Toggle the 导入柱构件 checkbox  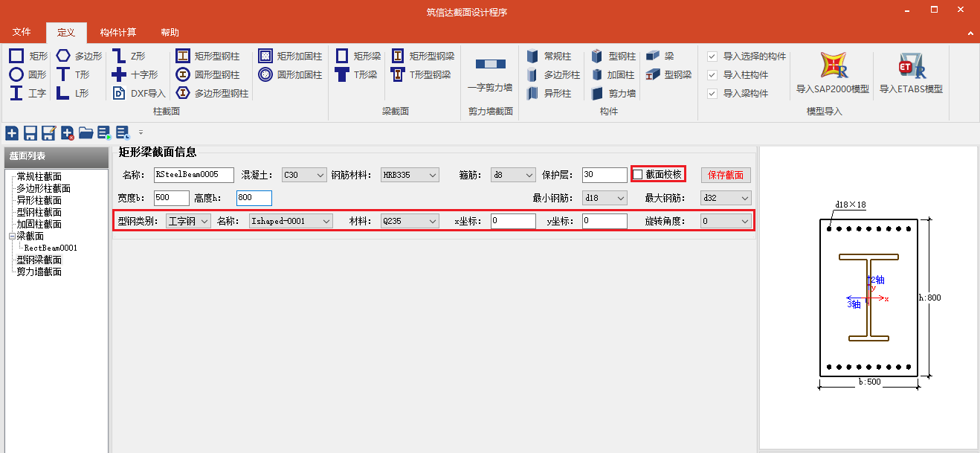(x=712, y=75)
